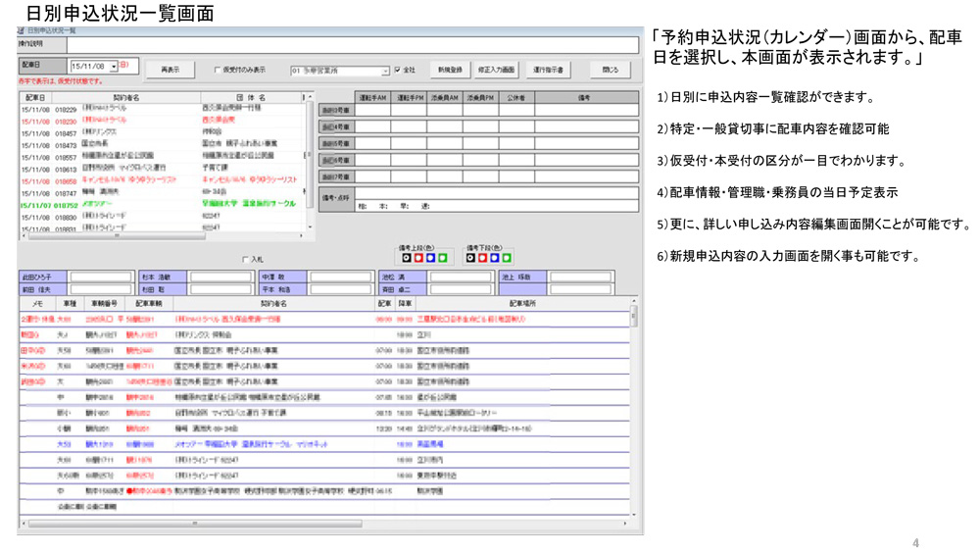Select green in 備考下段(色)
Image resolution: width=980 pixels, height=554 pixels.
507,258
